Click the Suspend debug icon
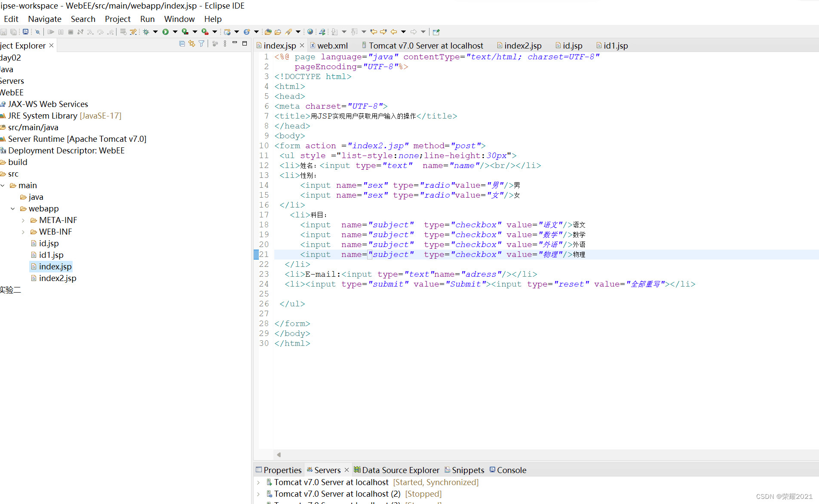 [61, 32]
